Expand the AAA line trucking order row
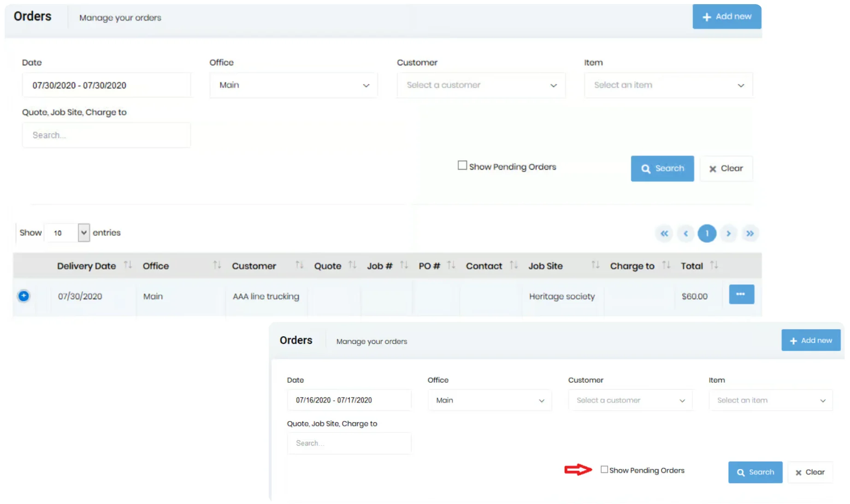Screen dimensions: 850x504 (x=24, y=296)
